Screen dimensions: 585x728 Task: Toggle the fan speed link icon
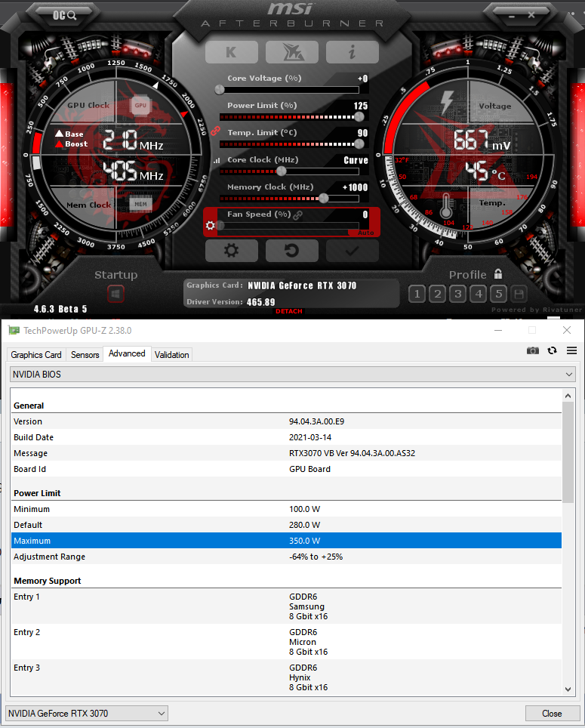pyautogui.click(x=298, y=214)
